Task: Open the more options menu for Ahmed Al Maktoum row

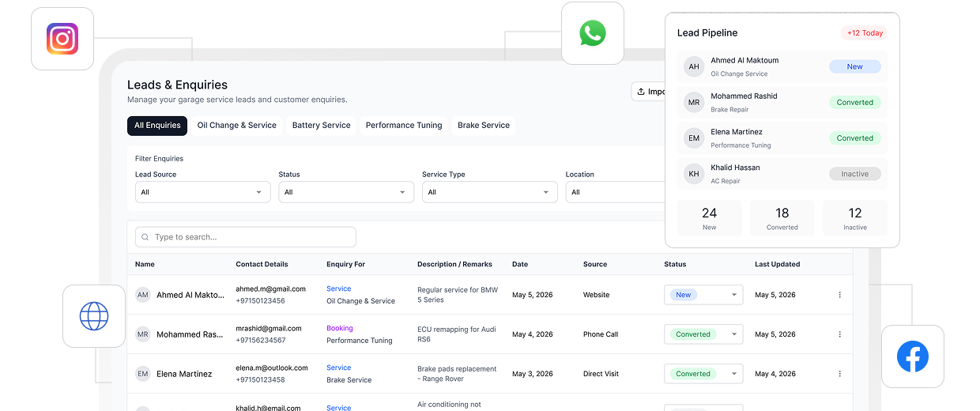Action: pyautogui.click(x=839, y=295)
